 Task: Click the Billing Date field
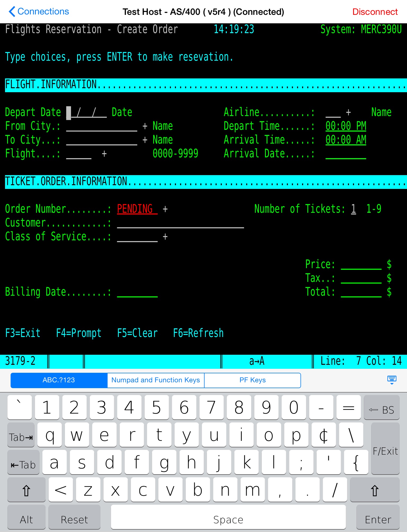(x=137, y=292)
